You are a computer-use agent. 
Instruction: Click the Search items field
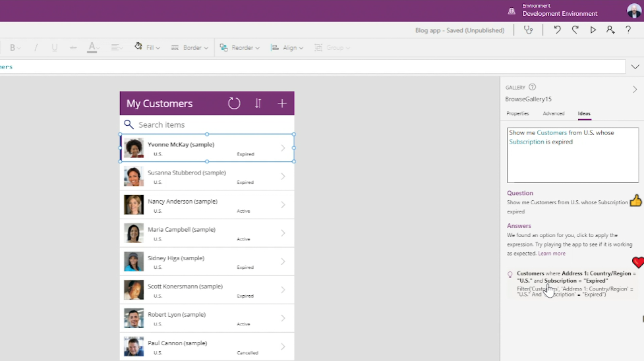211,125
